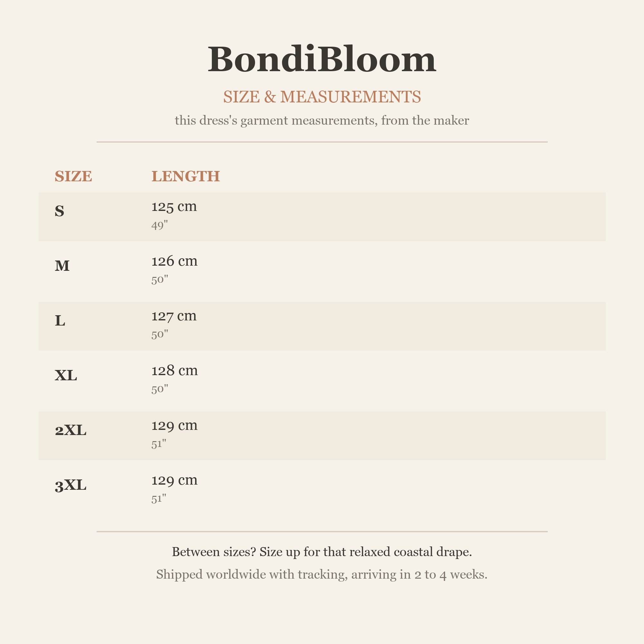
Task: Click the 129 cm value in 2XL row
Action: (x=174, y=425)
